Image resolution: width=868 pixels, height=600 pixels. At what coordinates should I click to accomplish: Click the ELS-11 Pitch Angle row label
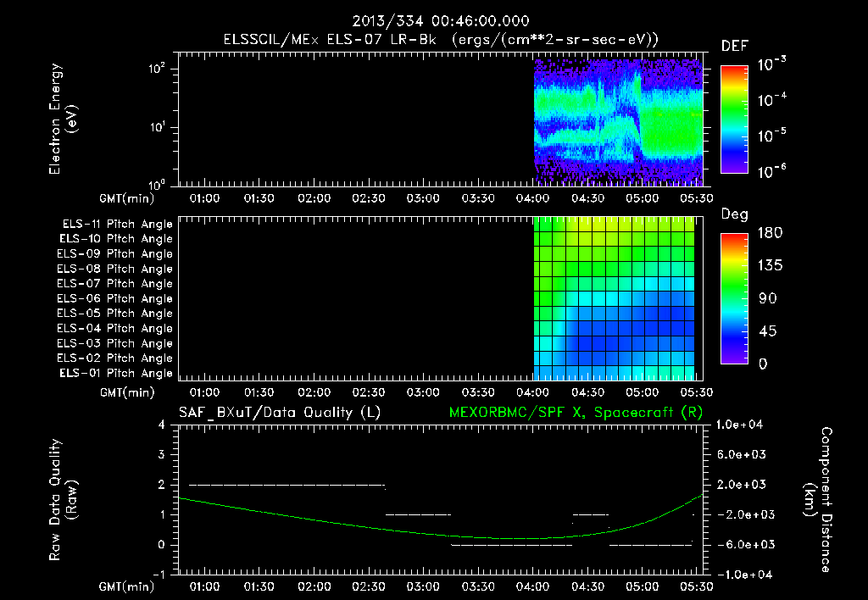117,225
